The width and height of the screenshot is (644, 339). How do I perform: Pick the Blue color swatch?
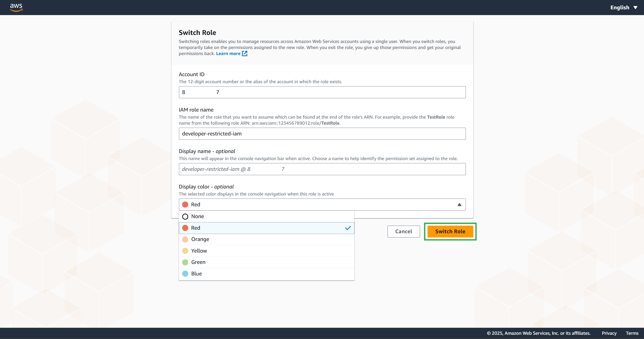[185, 274]
